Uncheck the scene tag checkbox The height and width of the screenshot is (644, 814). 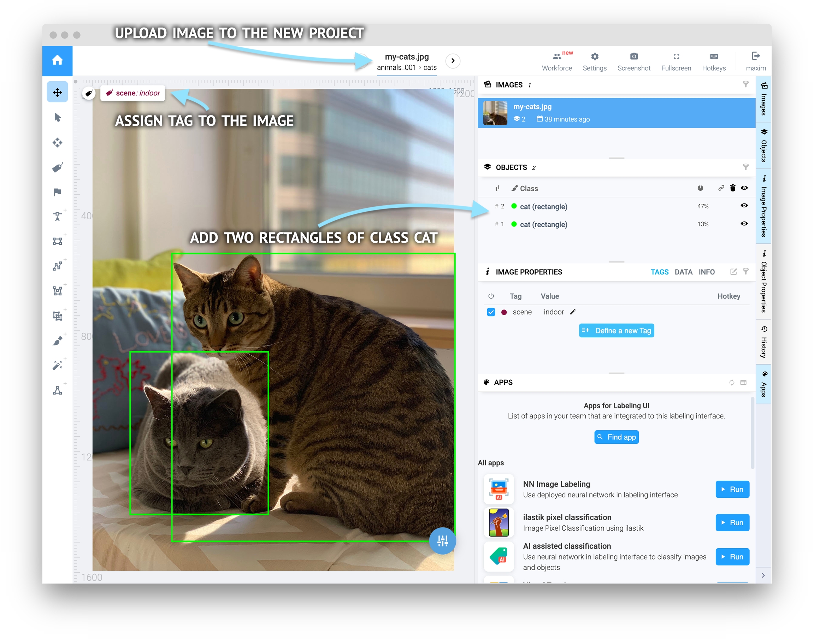491,312
